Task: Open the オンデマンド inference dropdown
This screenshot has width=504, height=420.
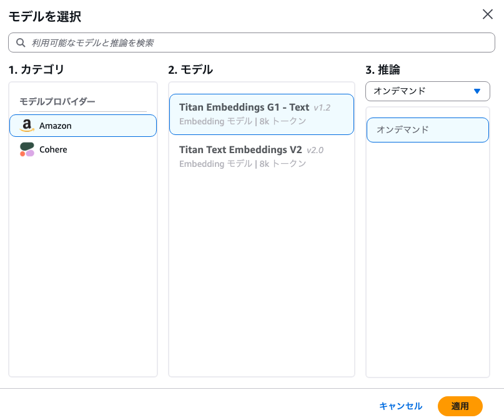Action: [x=428, y=91]
